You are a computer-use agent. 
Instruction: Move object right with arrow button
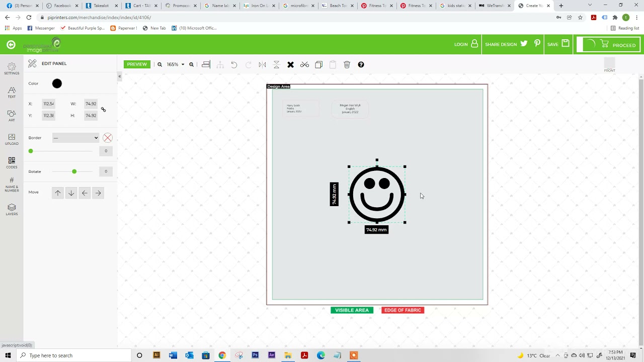[x=98, y=193]
